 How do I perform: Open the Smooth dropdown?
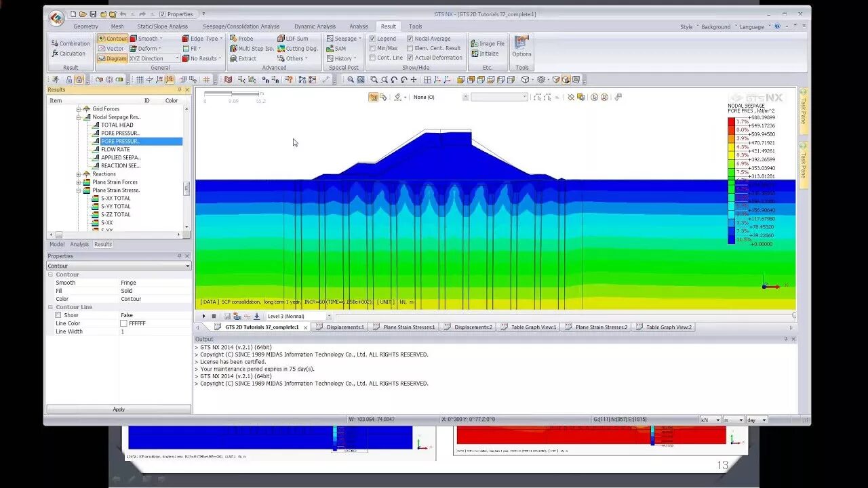[x=146, y=39]
